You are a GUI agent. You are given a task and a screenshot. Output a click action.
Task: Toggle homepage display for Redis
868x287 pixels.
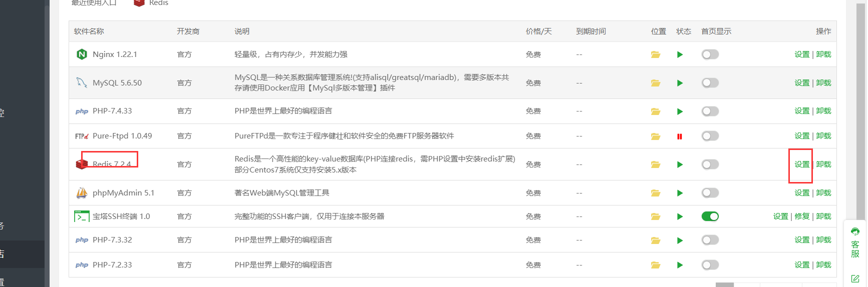tap(710, 164)
